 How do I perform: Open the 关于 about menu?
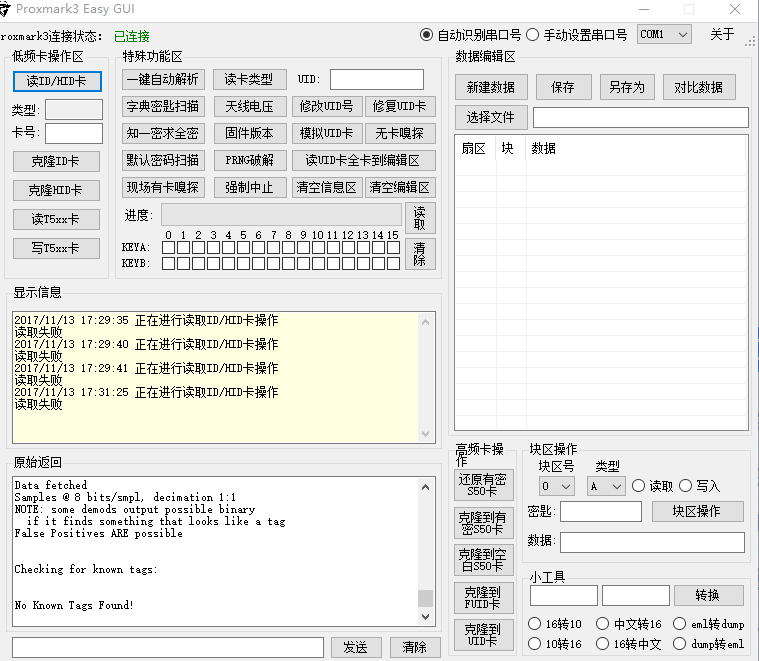722,34
